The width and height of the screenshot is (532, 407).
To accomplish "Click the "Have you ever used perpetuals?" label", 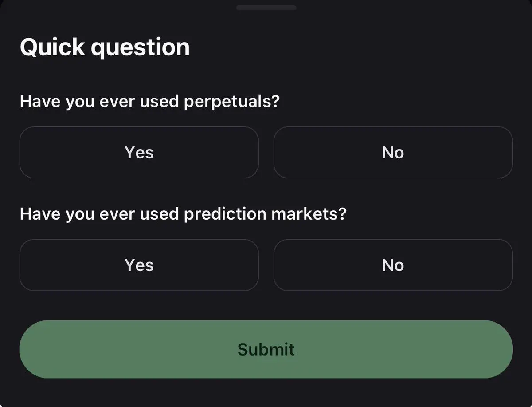I will [x=150, y=102].
